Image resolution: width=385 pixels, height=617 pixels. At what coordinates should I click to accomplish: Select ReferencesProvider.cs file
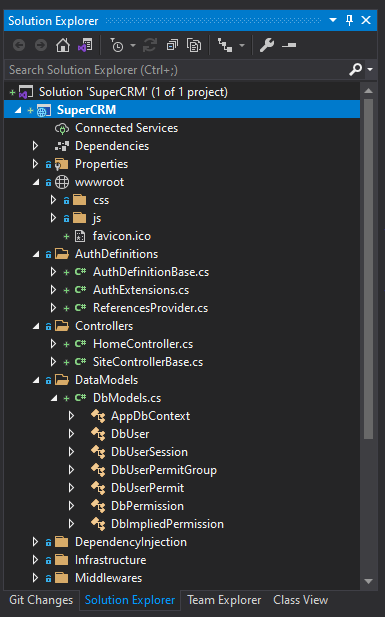[150, 308]
